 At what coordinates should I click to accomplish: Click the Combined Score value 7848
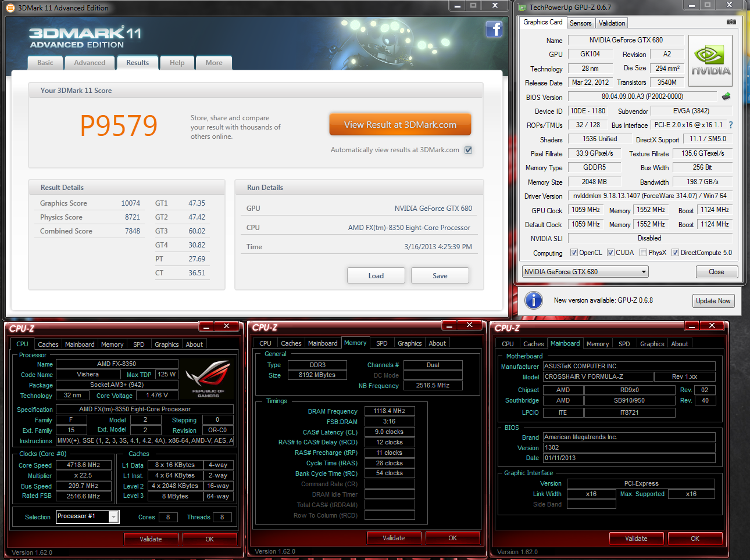click(133, 231)
